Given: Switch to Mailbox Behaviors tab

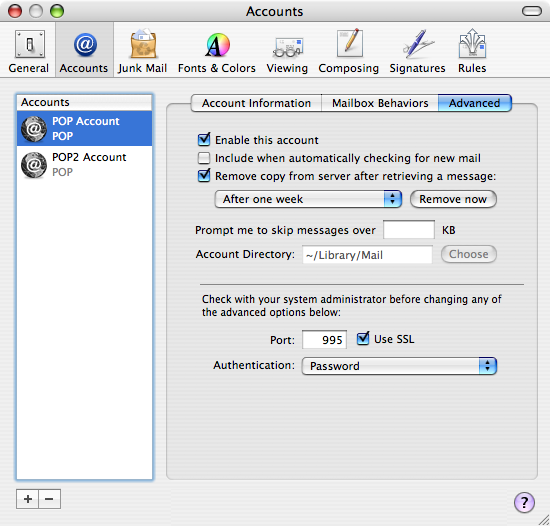Looking at the screenshot, I should tap(380, 103).
